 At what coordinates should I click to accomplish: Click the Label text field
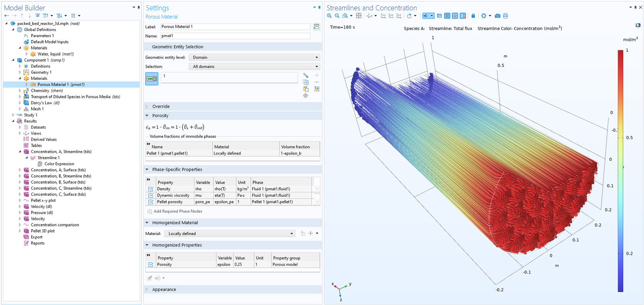tap(235, 27)
